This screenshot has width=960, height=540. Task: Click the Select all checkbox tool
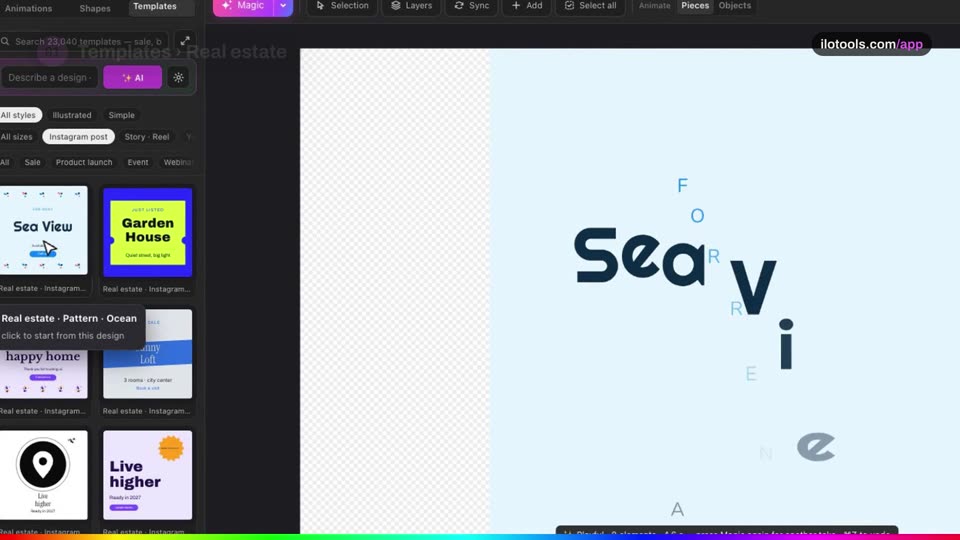(590, 6)
